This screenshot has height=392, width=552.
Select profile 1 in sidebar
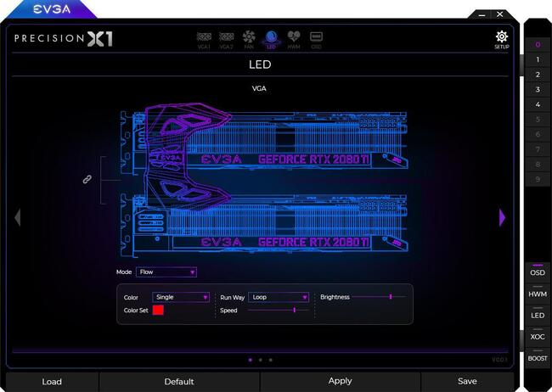click(x=538, y=59)
